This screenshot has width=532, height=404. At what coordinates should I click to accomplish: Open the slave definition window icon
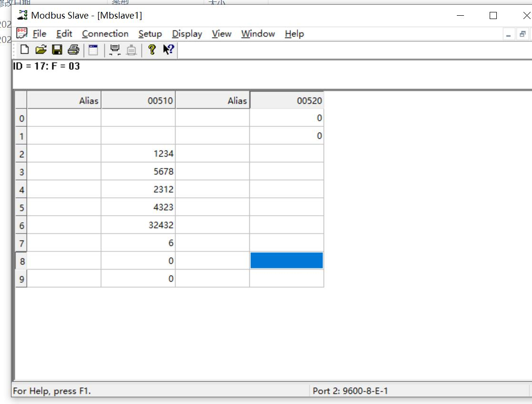pos(93,50)
